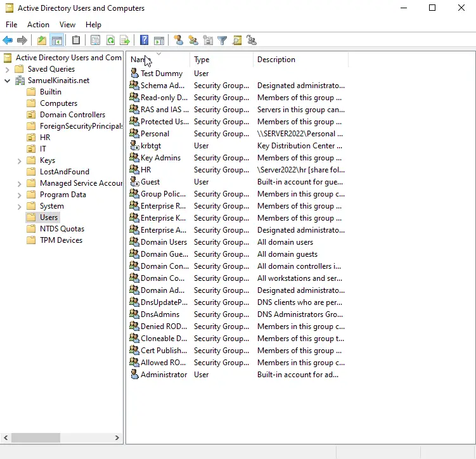Image resolution: width=476 pixels, height=459 pixels.
Task: Open the Action menu
Action: [38, 25]
